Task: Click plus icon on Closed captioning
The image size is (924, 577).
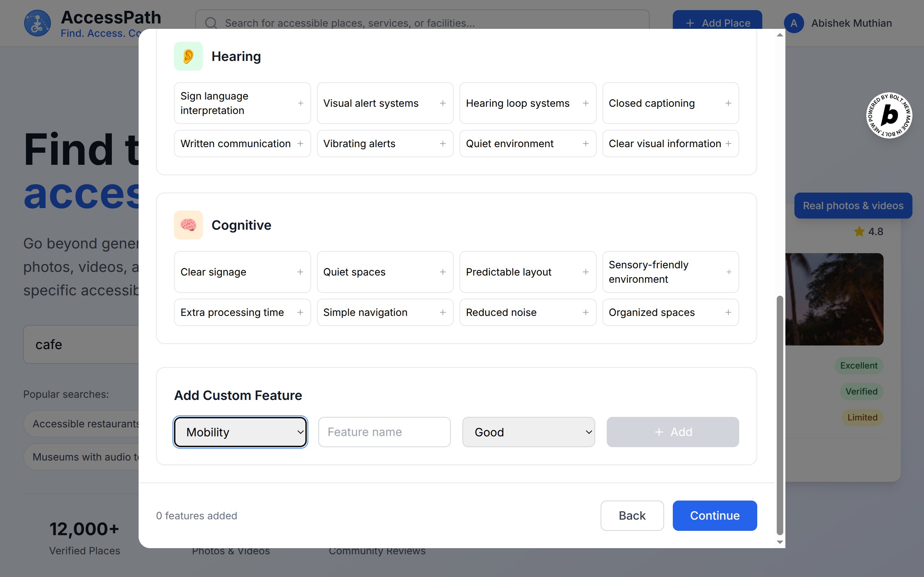Action: (728, 103)
